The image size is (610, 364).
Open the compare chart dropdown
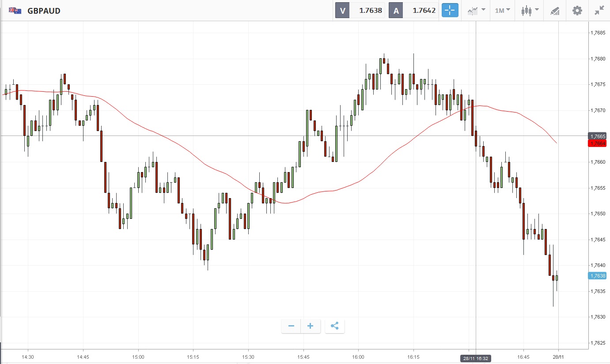point(477,11)
